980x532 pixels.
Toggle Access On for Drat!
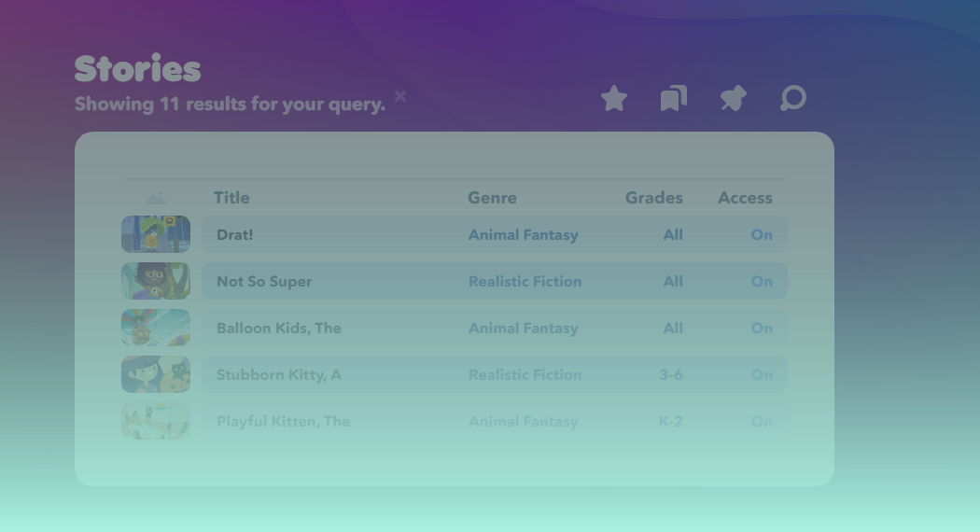click(x=762, y=234)
